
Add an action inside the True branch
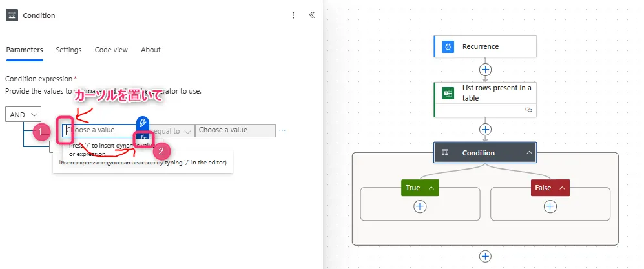pos(420,206)
